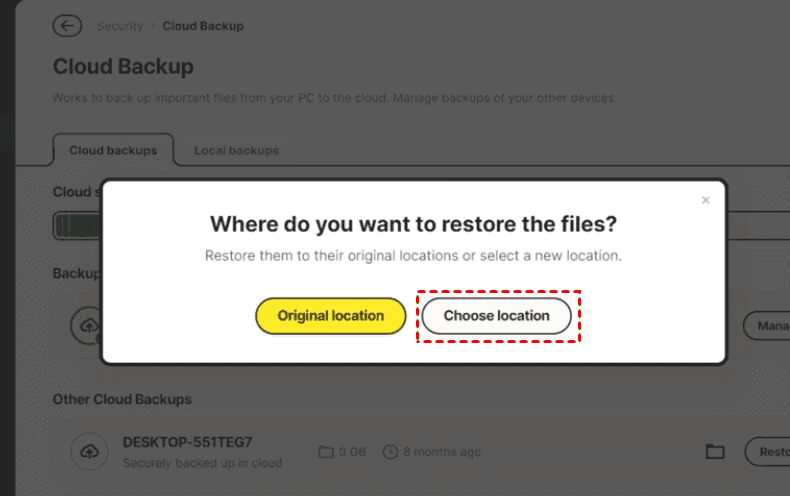
Task: Click the folder icon beside 0 GB
Action: tap(325, 452)
